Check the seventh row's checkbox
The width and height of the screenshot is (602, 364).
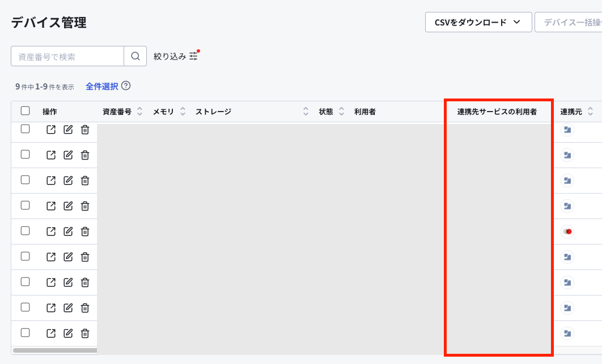(25, 281)
